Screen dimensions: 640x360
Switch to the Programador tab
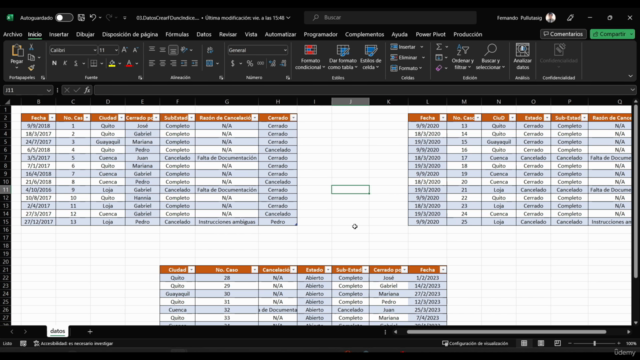click(x=320, y=34)
